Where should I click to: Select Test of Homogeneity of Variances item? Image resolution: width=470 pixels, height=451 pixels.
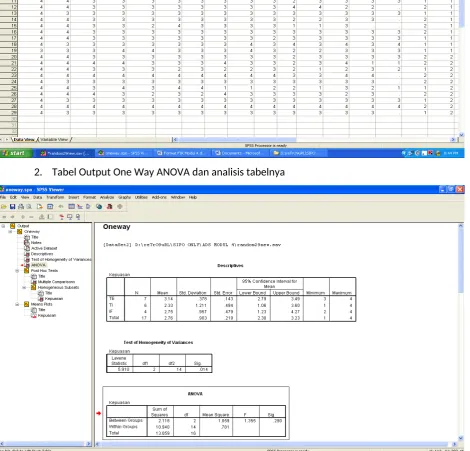pyautogui.click(x=61, y=259)
